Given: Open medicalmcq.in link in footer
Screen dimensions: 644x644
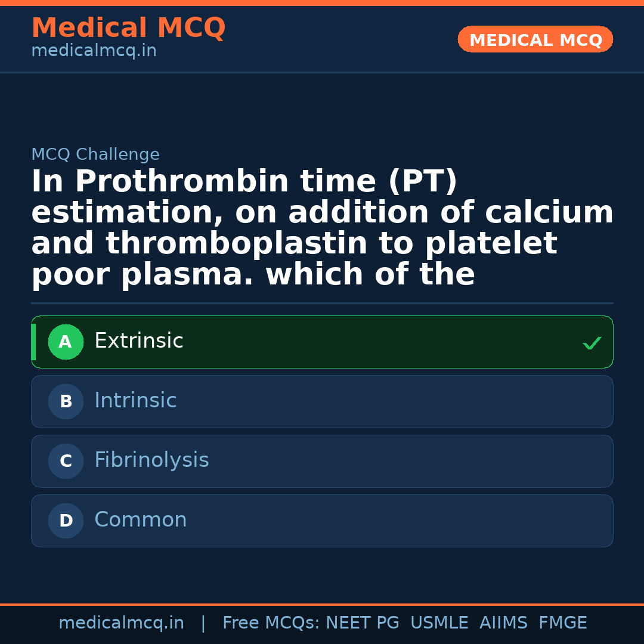Looking at the screenshot, I should point(121,623).
